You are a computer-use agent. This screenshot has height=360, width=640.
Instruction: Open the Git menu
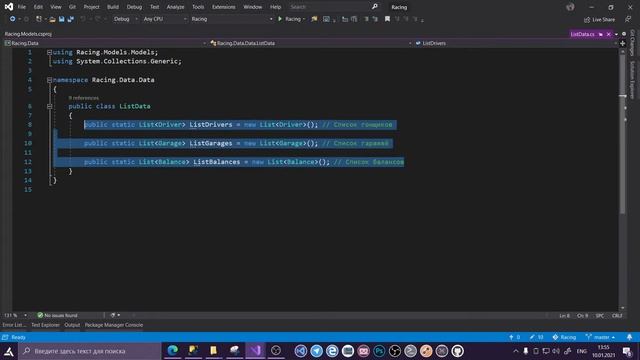72,7
